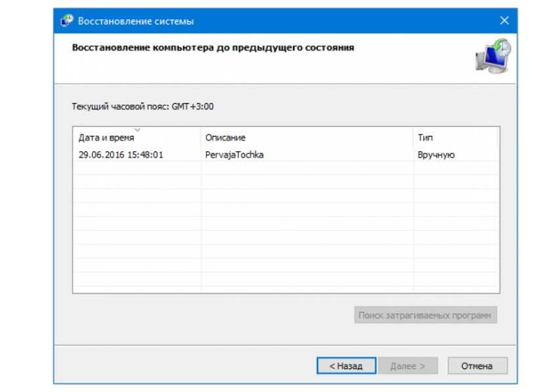Sort restore points by Описание column
This screenshot has width=548, height=392.
(225, 138)
